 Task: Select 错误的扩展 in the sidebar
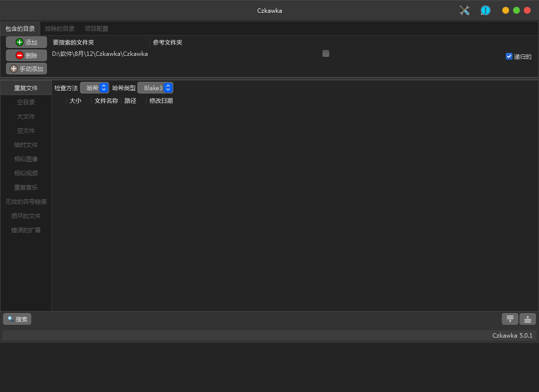[x=26, y=230]
